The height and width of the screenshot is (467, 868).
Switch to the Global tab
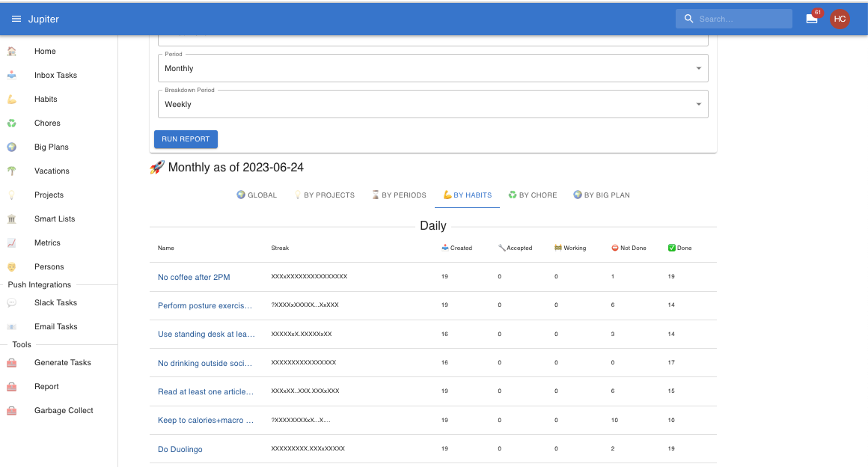(x=257, y=195)
